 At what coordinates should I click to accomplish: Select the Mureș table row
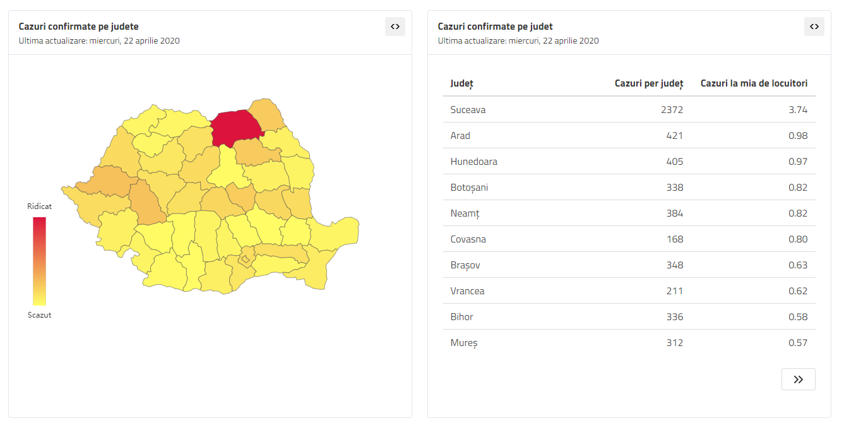629,343
